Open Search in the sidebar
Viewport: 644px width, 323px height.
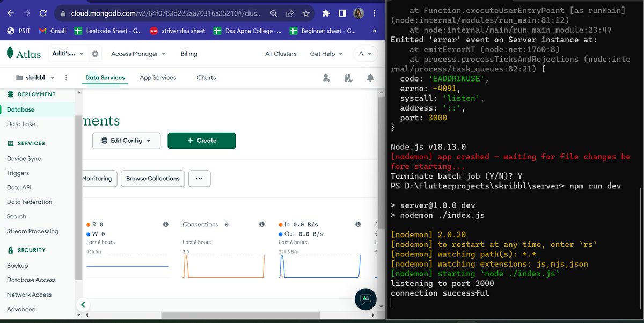pyautogui.click(x=16, y=217)
